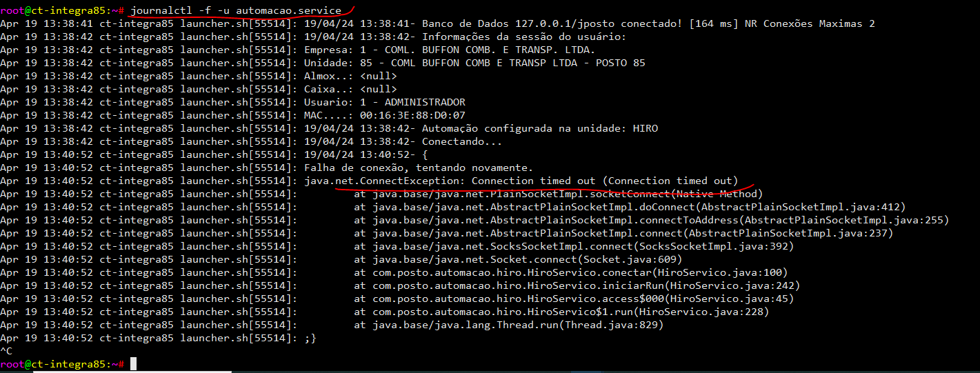Click the 'Caixa..: <null>' line
This screenshot has height=373, width=980.
coord(350,89)
